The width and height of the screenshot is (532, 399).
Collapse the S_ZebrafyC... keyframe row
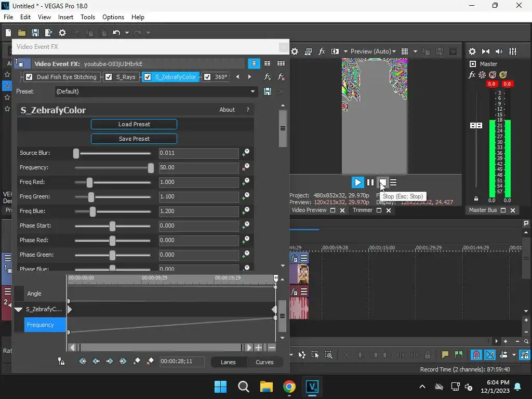click(18, 310)
